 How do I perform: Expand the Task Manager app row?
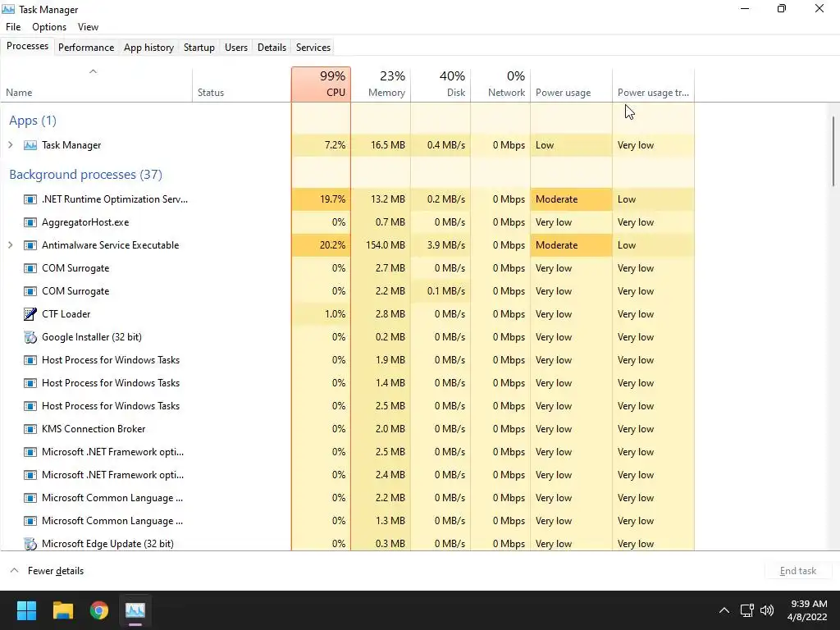[10, 145]
